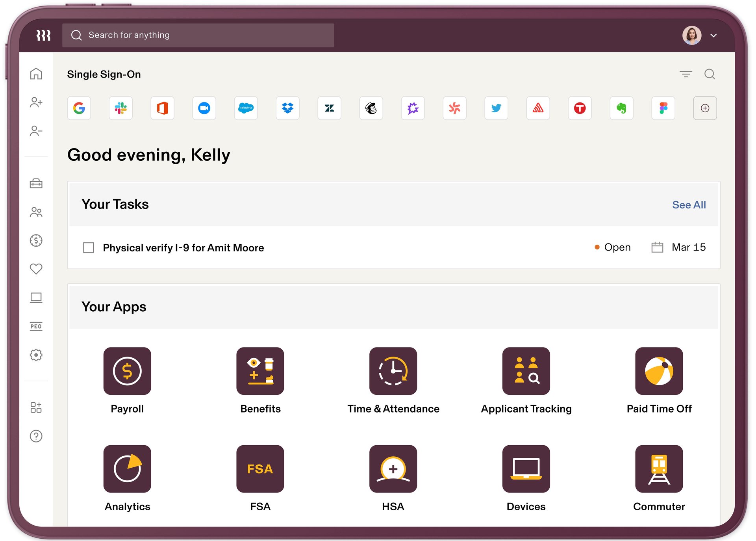
Task: Expand the profile menu chevron
Action: click(713, 35)
